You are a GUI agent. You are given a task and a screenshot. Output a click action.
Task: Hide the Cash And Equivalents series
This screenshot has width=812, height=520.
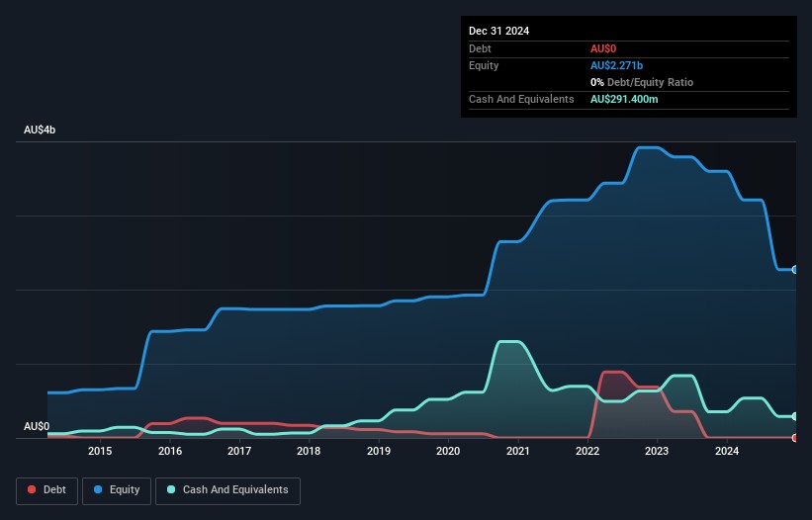(227, 490)
